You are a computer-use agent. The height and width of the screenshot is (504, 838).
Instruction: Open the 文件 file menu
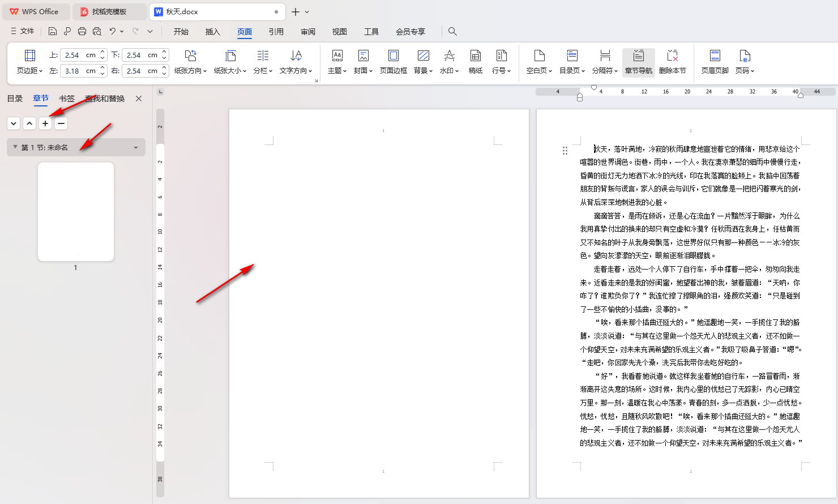(23, 31)
